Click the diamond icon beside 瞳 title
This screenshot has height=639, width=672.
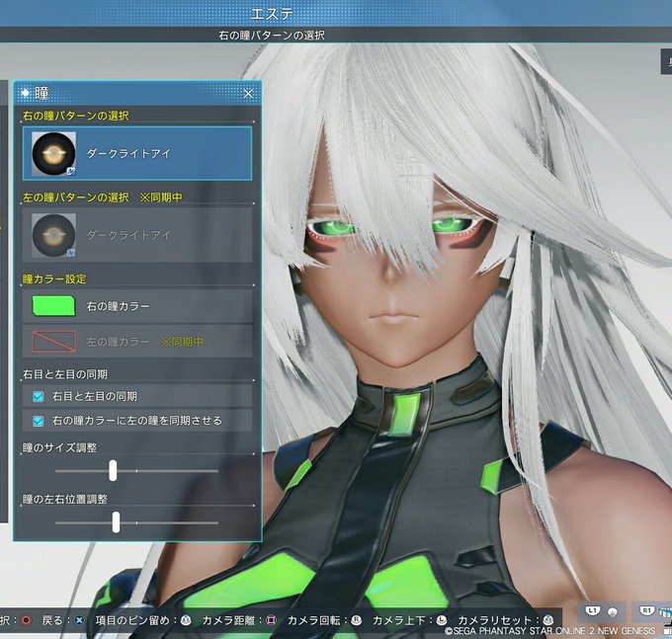[26, 93]
